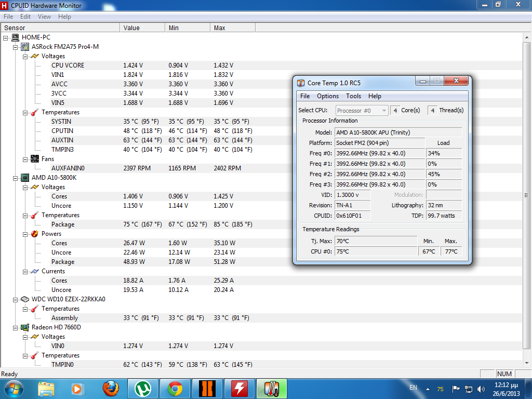This screenshot has height=399, width=532.
Task: Click the ASRock FM2A75 Pro4-M motherboard icon
Action: coord(25,47)
